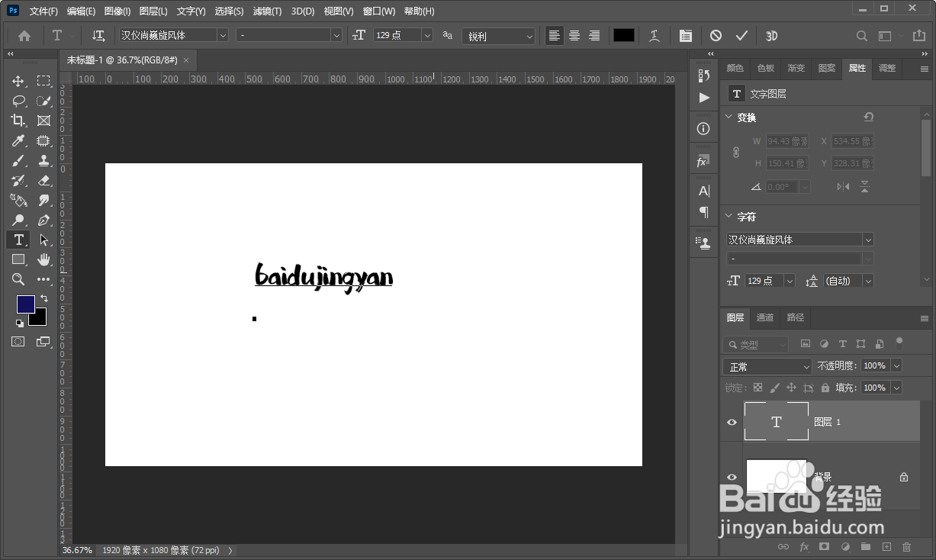
Task: Open blend mode dropdown 正常
Action: [x=767, y=366]
